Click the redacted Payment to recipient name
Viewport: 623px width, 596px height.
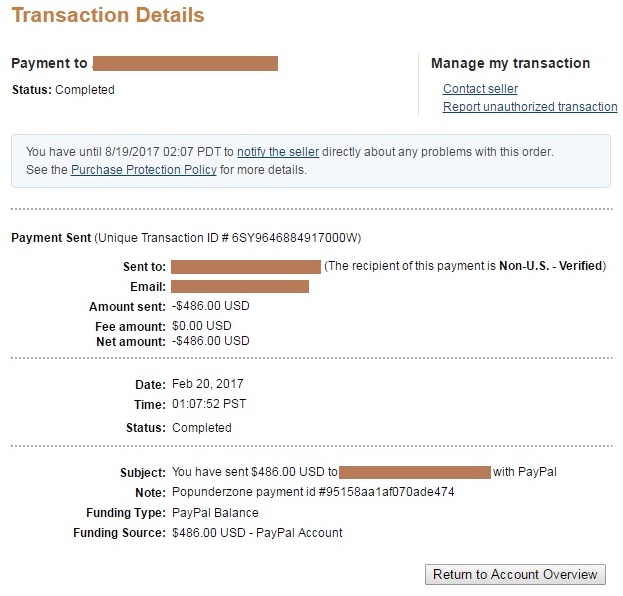click(185, 64)
